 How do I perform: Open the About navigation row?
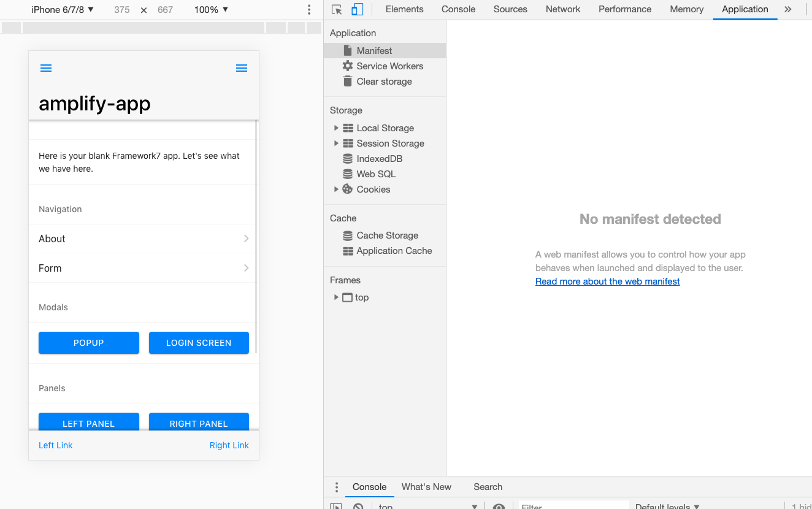pos(144,239)
